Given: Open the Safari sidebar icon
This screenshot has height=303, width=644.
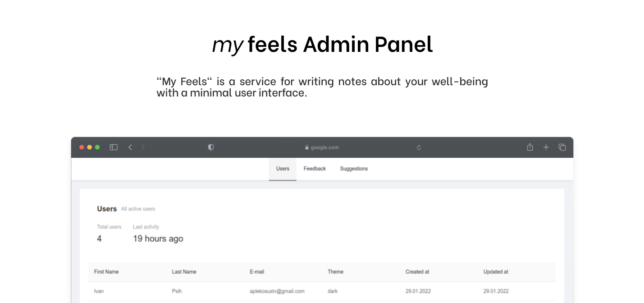Looking at the screenshot, I should tap(113, 147).
